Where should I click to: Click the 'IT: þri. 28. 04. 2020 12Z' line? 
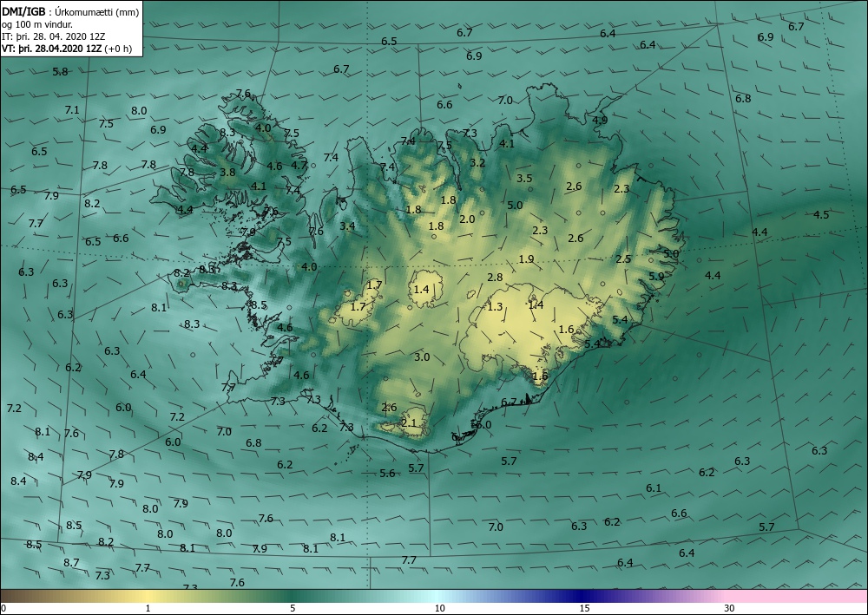53,36
